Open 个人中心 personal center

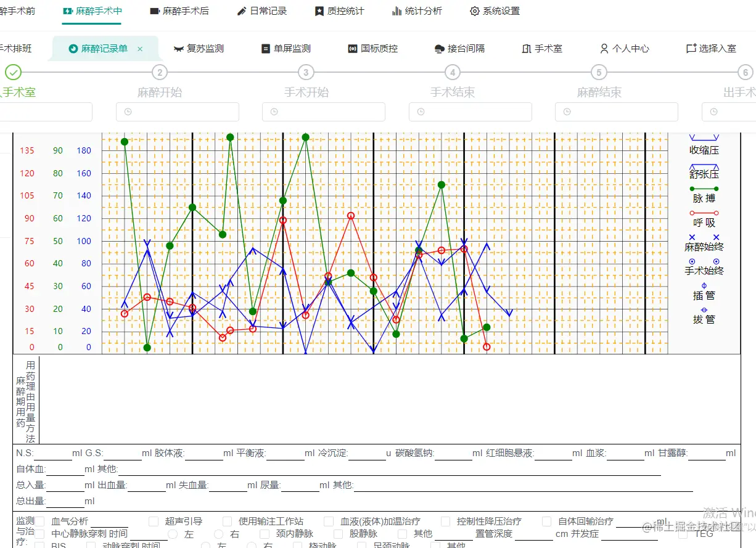[624, 49]
